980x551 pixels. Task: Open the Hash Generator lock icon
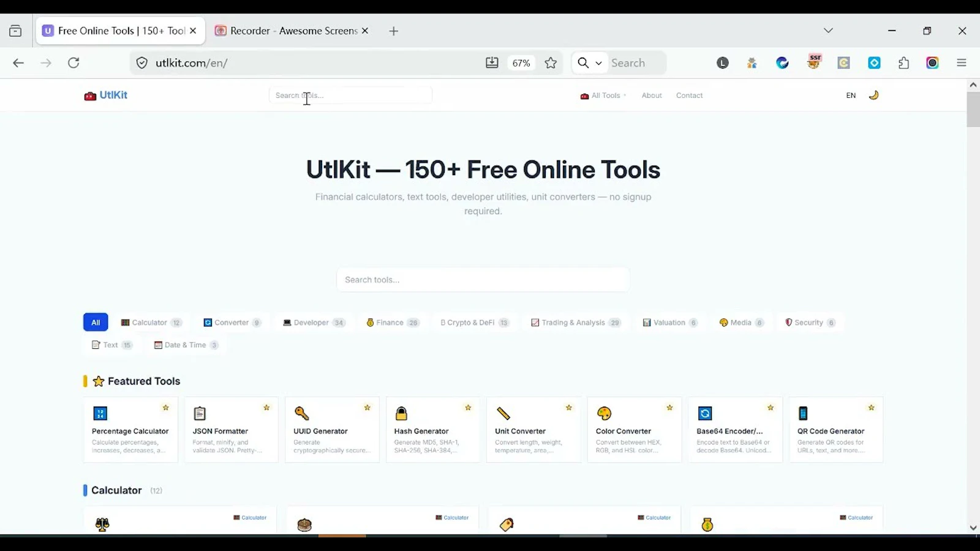[x=401, y=414]
